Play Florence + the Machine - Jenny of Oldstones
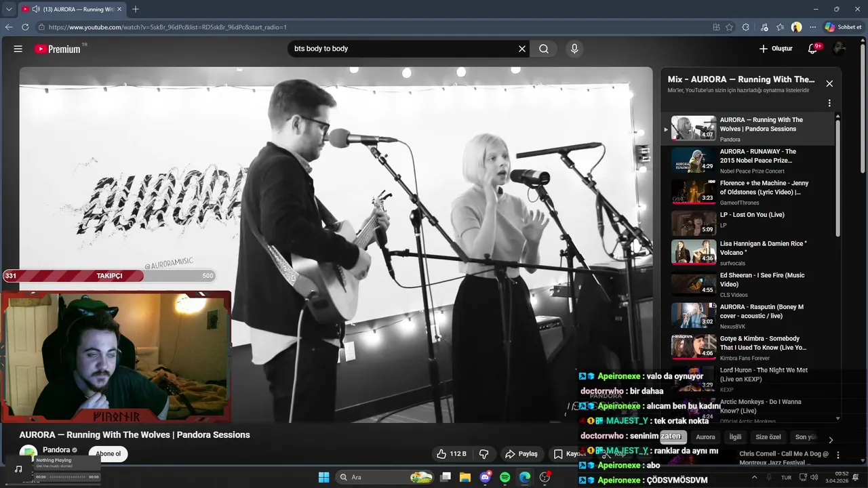Image resolution: width=868 pixels, height=488 pixels. point(749,192)
